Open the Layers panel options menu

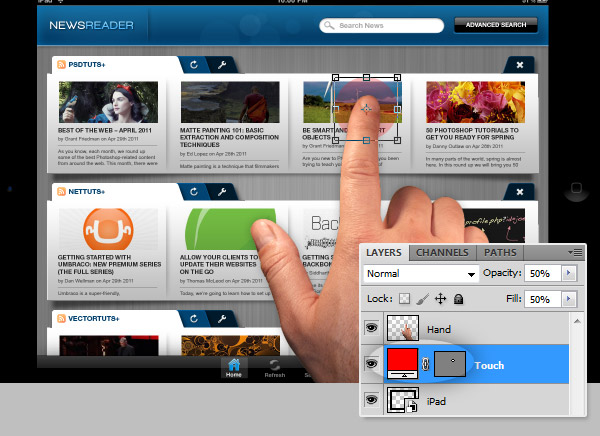(x=576, y=253)
